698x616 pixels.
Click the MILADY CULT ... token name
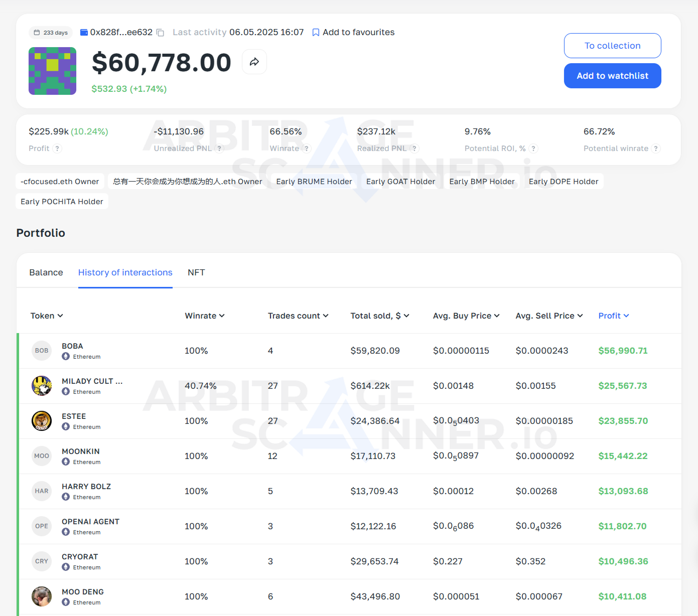click(x=92, y=381)
